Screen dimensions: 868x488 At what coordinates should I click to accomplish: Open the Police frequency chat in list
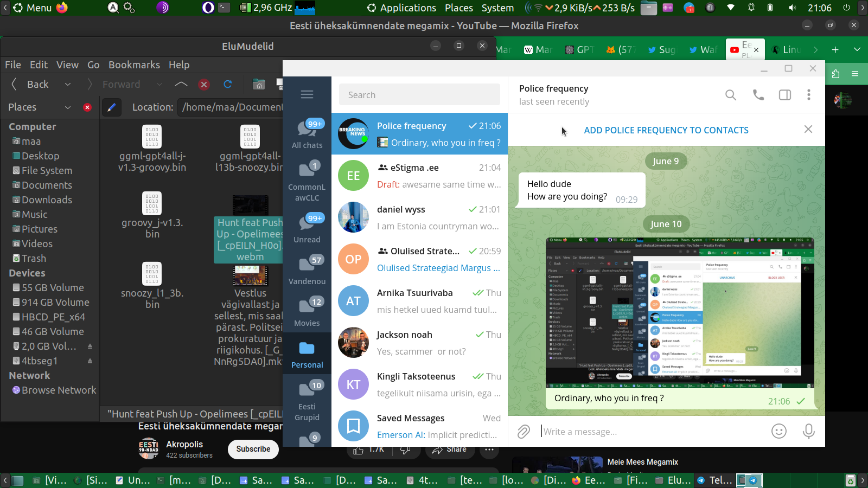(x=419, y=134)
